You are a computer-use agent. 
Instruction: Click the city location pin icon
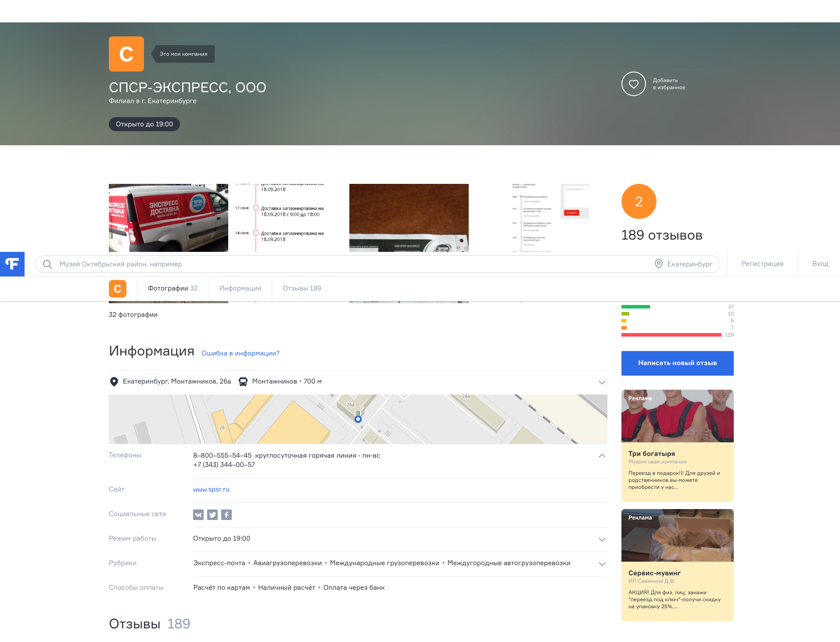coord(658,264)
